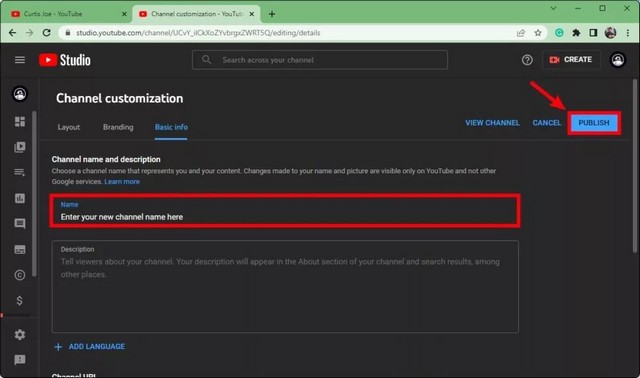Toggle the hamburger navigation menu
The image size is (640, 378).
[x=20, y=60]
